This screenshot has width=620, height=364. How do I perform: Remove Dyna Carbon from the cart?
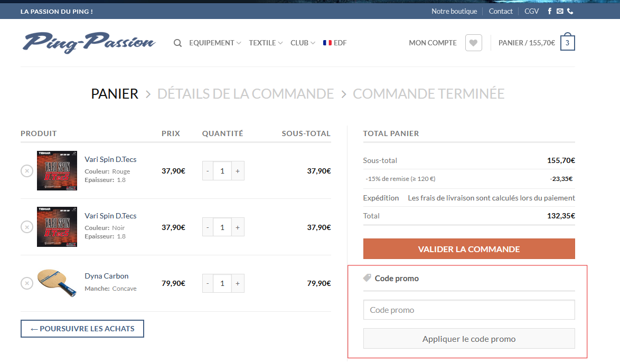click(x=26, y=283)
